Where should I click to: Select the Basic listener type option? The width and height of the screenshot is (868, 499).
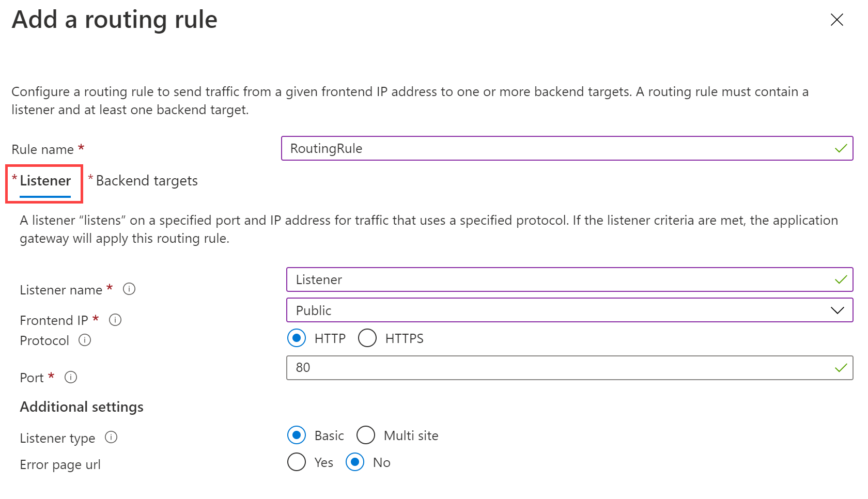pyautogui.click(x=296, y=435)
